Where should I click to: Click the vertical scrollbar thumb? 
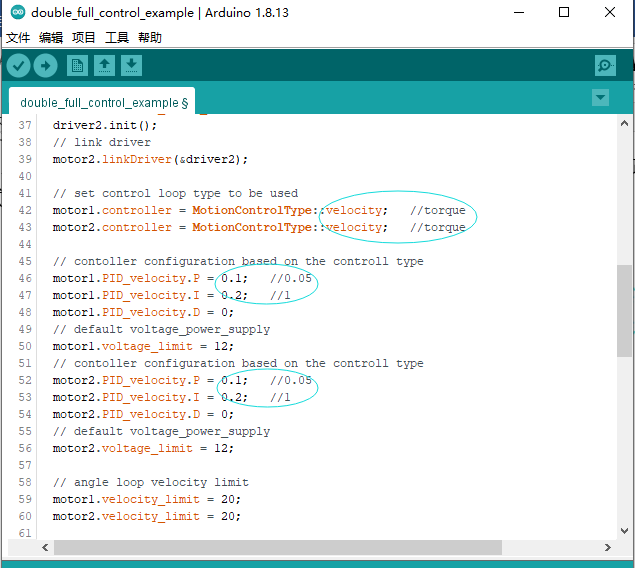click(x=624, y=311)
